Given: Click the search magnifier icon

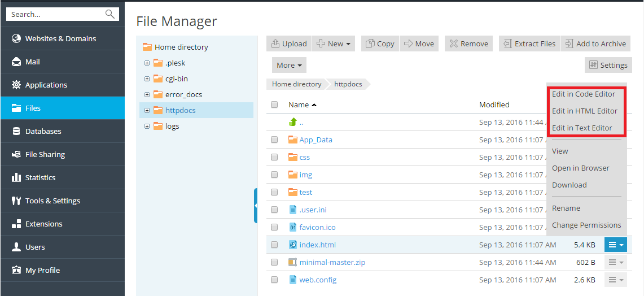Looking at the screenshot, I should tap(109, 14).
